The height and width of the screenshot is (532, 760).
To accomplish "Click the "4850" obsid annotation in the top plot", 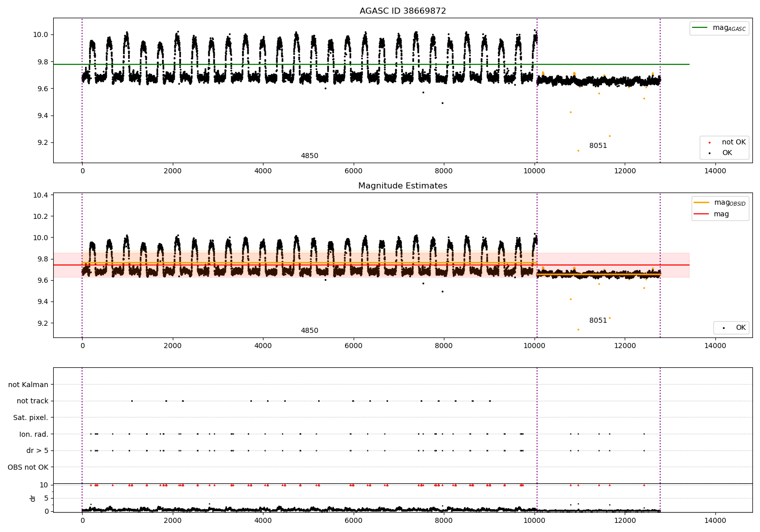I will pyautogui.click(x=310, y=156).
